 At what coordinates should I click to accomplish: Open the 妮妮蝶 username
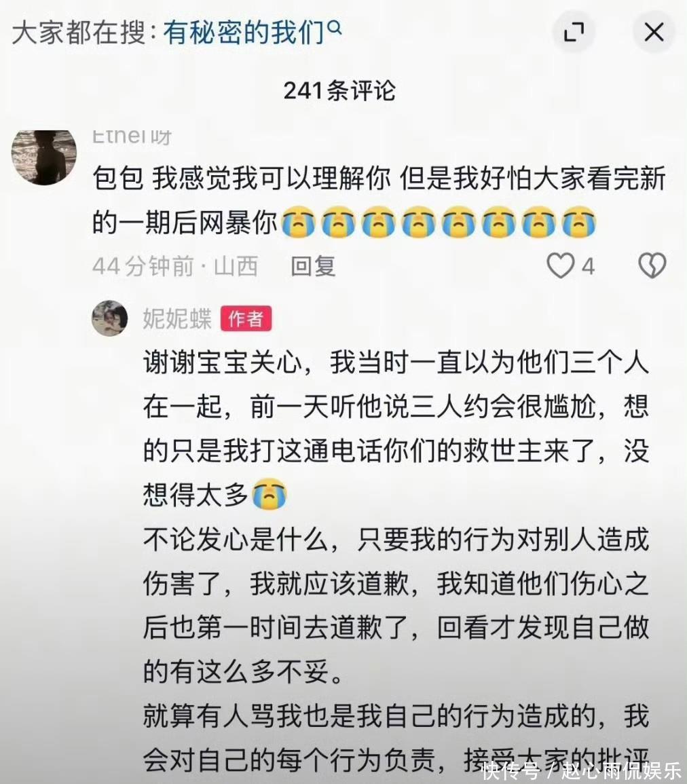coord(177,318)
